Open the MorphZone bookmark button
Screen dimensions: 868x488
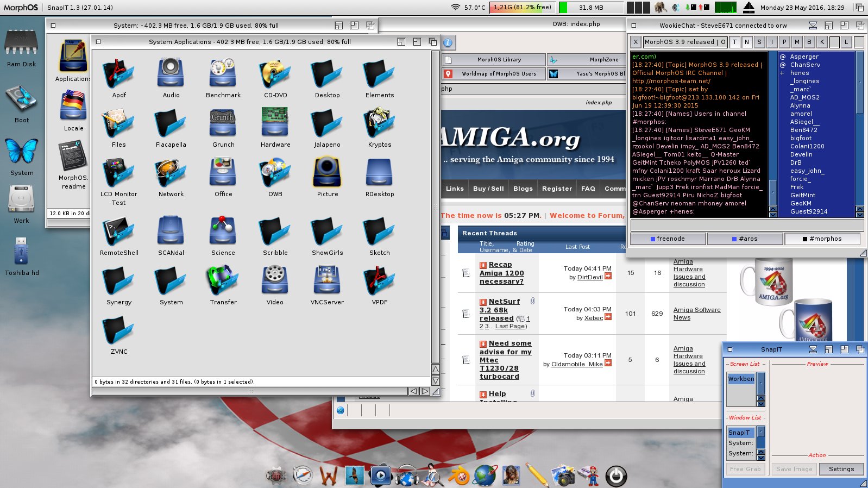587,60
